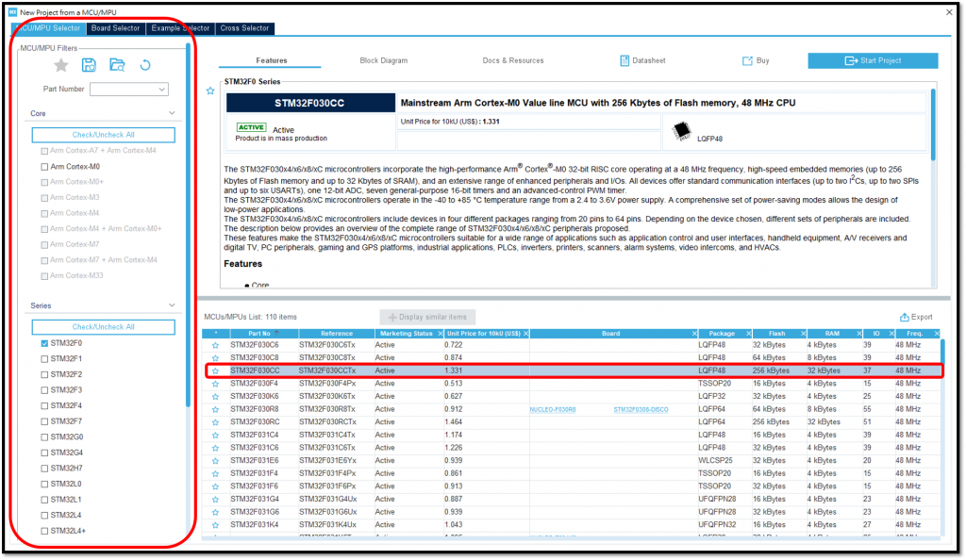Star the STM32F031E6 row

(x=216, y=462)
